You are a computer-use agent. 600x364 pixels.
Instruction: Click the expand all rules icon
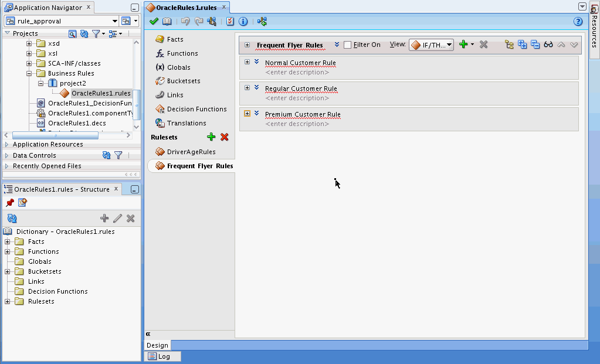523,45
